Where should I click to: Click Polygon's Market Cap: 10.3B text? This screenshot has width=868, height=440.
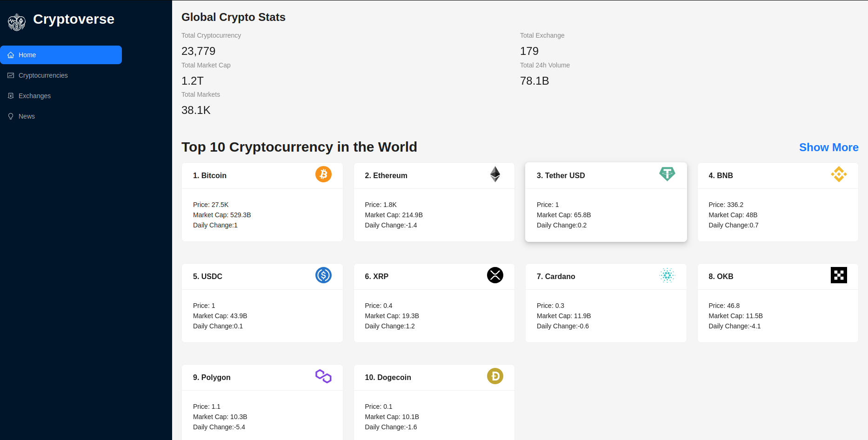[x=220, y=417]
